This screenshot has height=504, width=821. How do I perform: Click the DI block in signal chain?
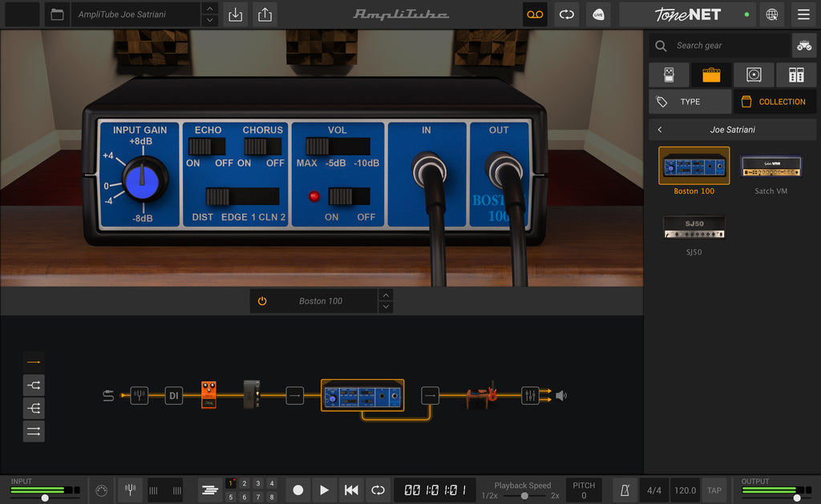(x=173, y=395)
